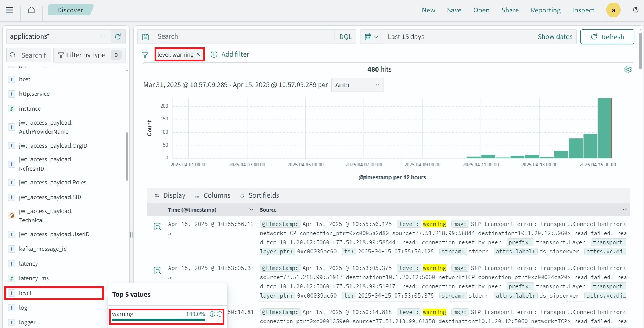Click the field list scrollbar

(127, 156)
